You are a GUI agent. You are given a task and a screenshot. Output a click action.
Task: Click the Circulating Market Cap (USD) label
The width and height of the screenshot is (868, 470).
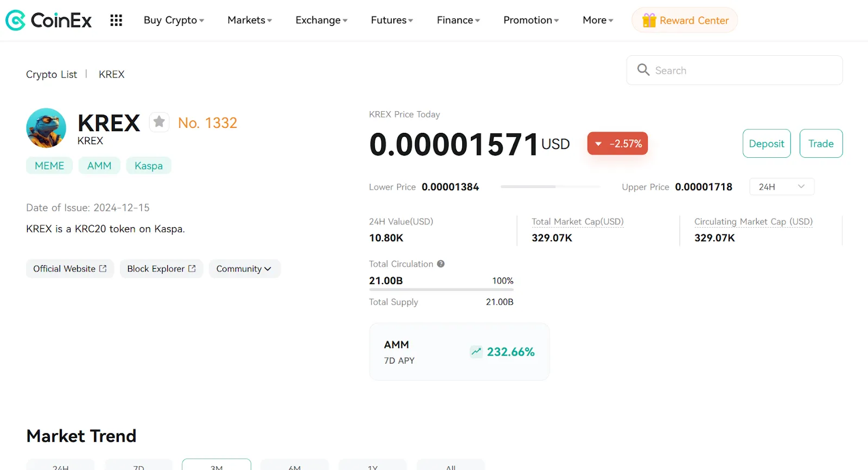pos(754,222)
